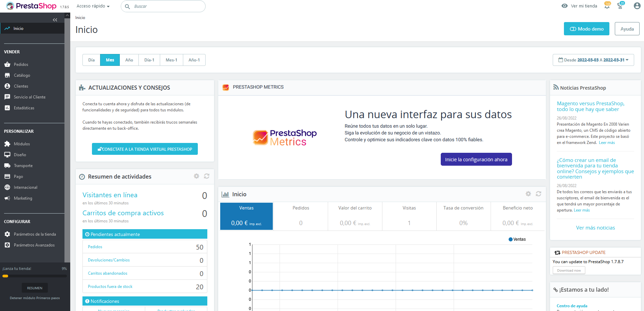The height and width of the screenshot is (311, 644).
Task: Open Clientes person icon in sidebar
Action: [7, 86]
